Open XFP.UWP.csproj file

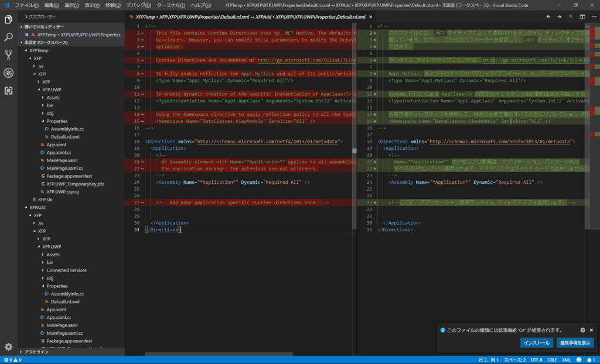[x=62, y=192]
